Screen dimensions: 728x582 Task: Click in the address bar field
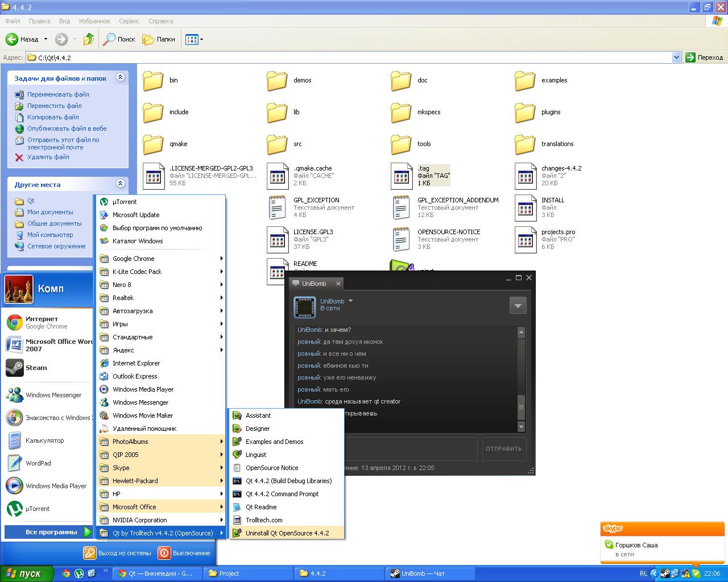pos(349,57)
